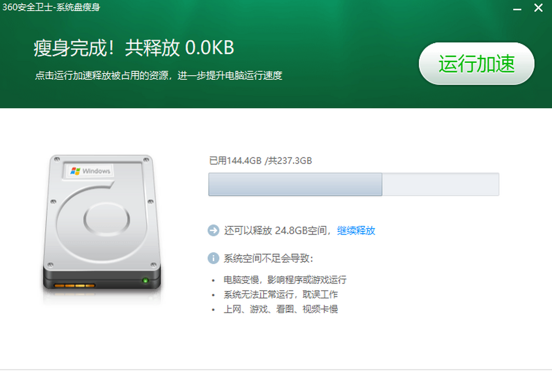Click the hard drive illustration
This screenshot has height=392, width=552.
click(102, 224)
